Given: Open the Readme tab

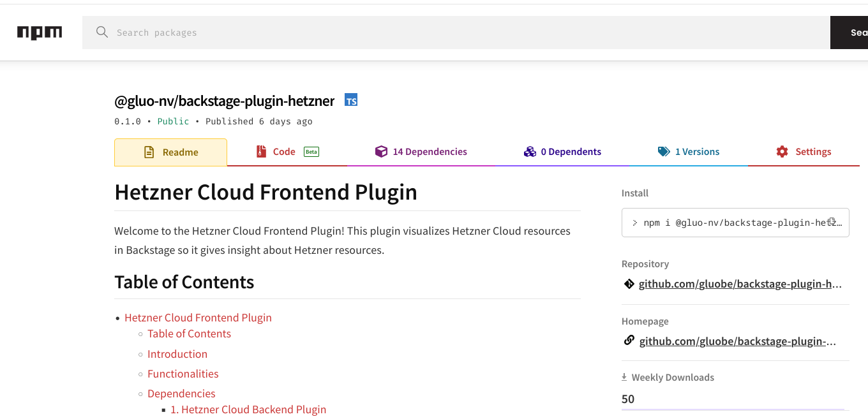Looking at the screenshot, I should point(170,152).
